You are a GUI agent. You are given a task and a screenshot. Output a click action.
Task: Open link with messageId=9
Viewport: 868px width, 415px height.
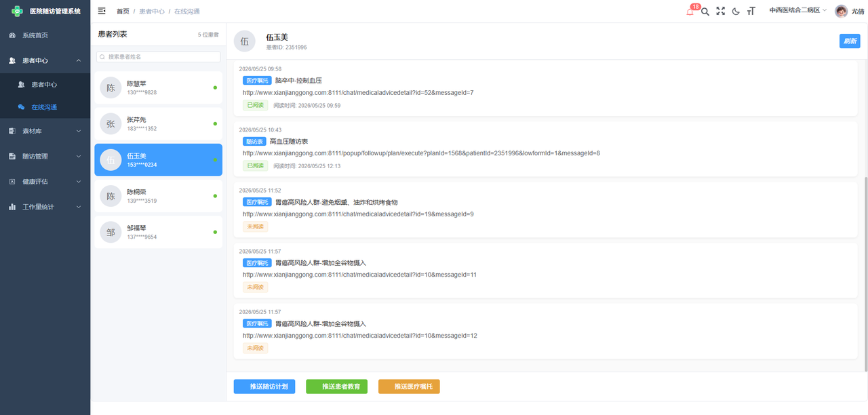(x=358, y=214)
